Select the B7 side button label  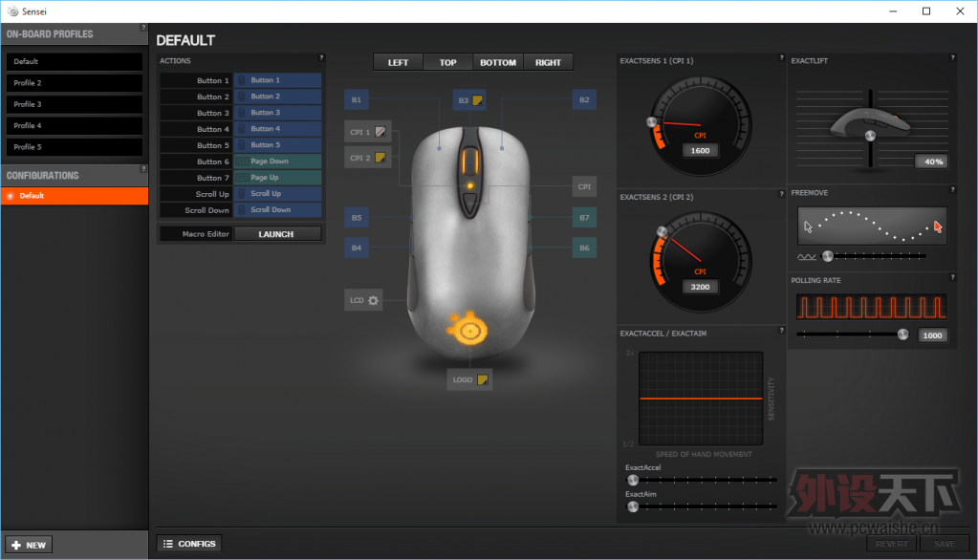[584, 218]
